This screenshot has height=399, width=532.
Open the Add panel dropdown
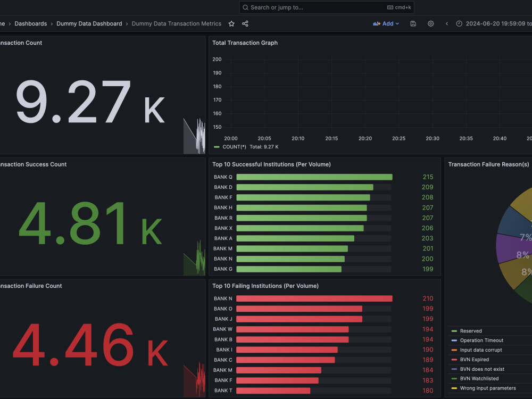(x=386, y=24)
